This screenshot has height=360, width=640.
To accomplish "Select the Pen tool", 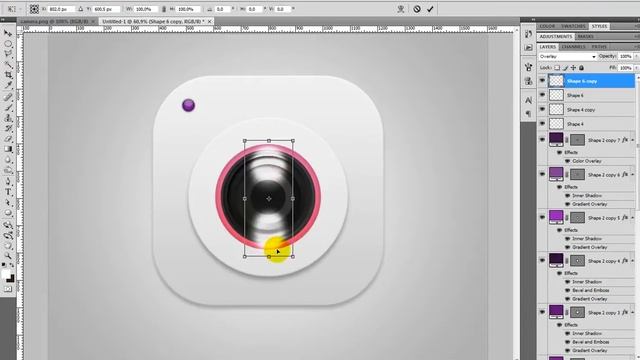I will point(8,182).
